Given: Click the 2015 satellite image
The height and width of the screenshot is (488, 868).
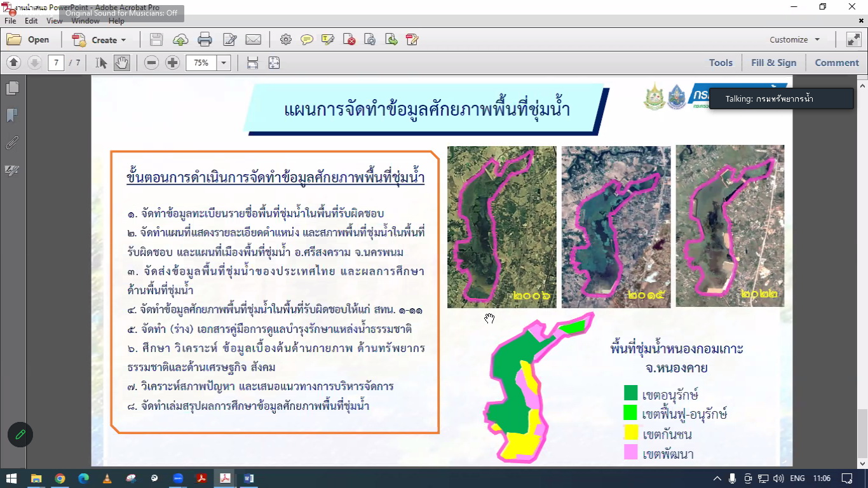Looking at the screenshot, I should click(x=616, y=227).
